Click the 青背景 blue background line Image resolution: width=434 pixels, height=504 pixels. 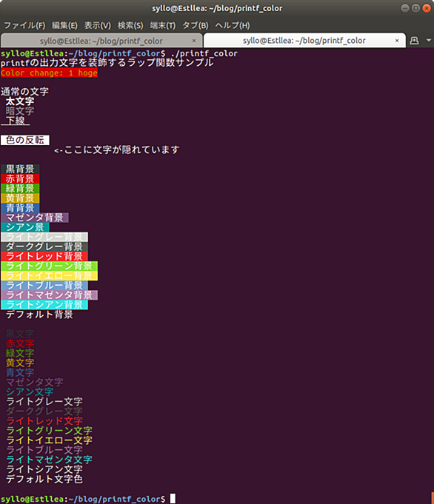tap(20, 208)
